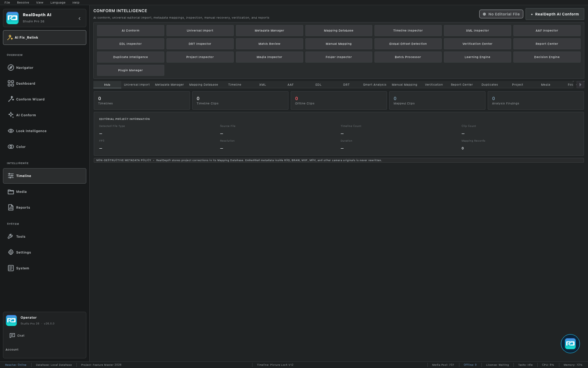Open the XML Inspector button
Image resolution: width=588 pixels, height=368 pixels.
point(477,31)
